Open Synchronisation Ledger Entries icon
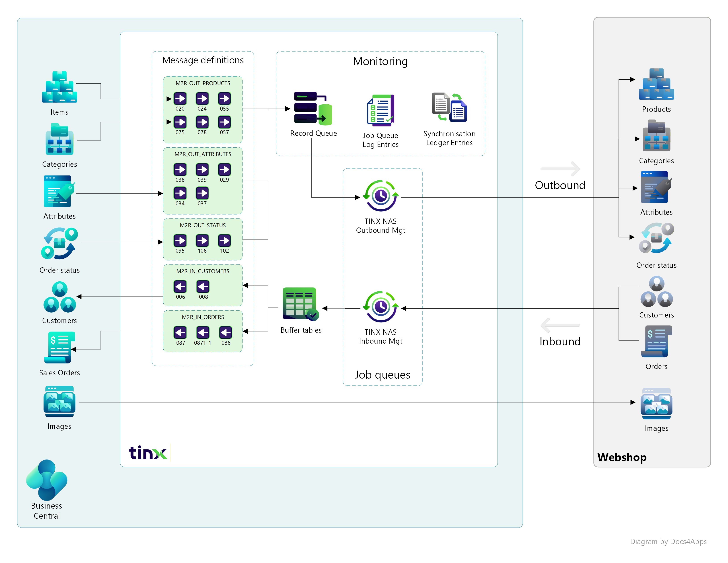 [449, 107]
